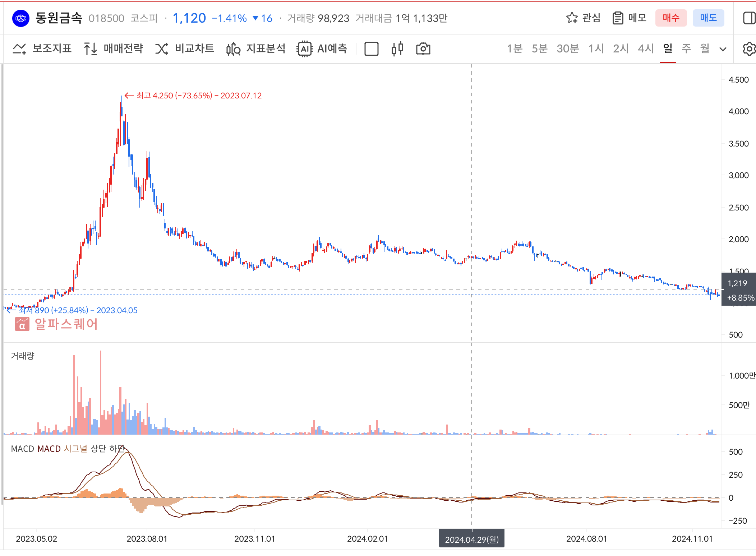The height and width of the screenshot is (556, 756).
Task: Open chart settings gear icon
Action: tap(750, 49)
